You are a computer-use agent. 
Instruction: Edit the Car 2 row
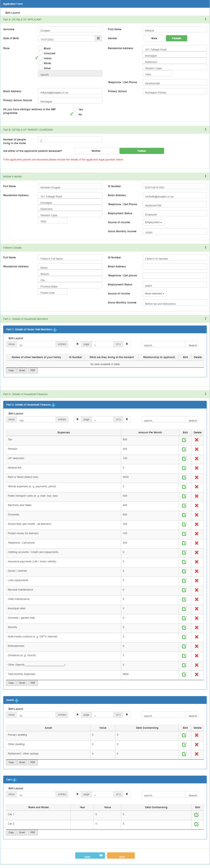tap(197, 824)
